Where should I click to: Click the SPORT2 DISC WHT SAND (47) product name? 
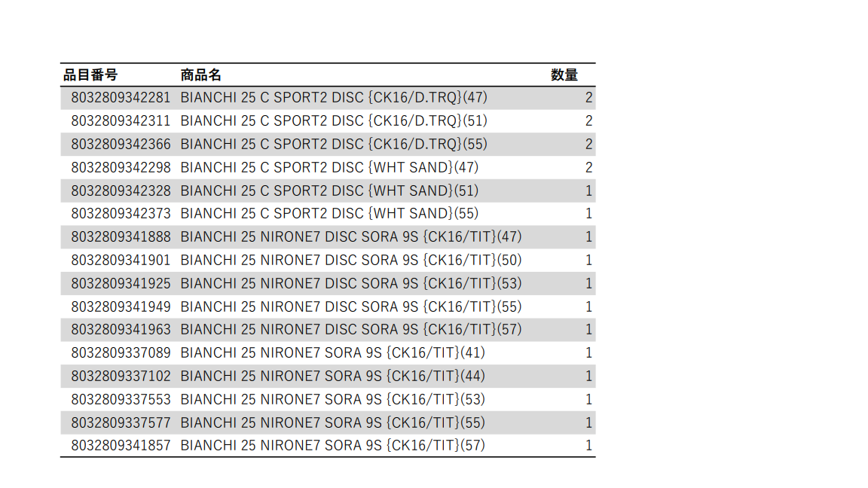(x=329, y=167)
